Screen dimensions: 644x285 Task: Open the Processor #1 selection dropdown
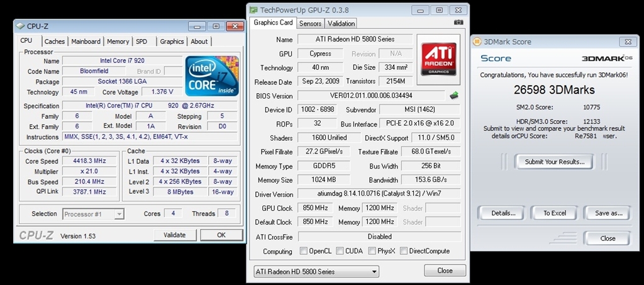point(93,214)
